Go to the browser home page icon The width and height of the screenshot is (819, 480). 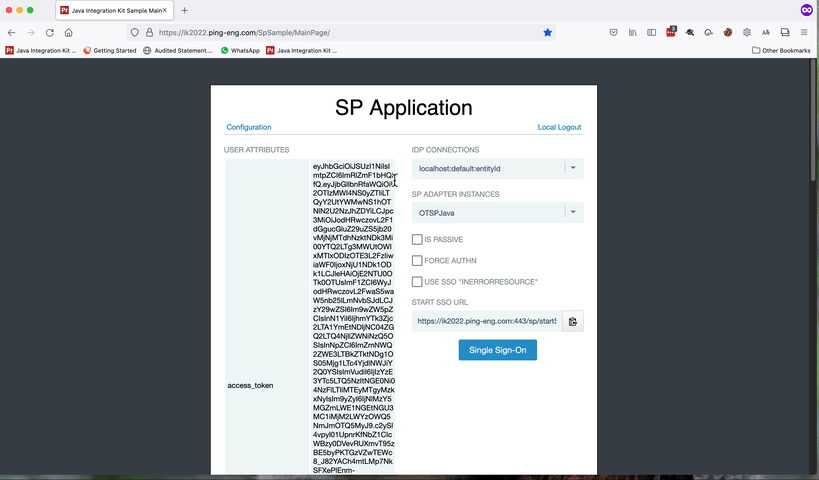point(68,32)
